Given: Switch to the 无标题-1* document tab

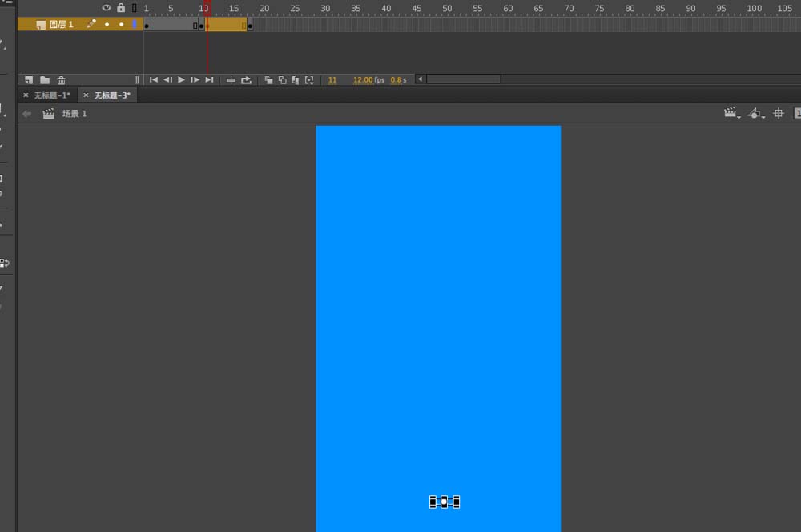Looking at the screenshot, I should point(52,95).
